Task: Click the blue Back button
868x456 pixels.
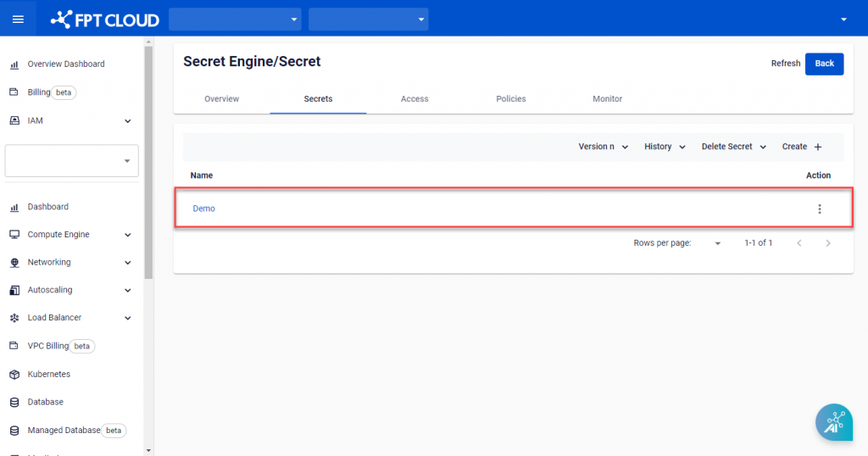Action: [x=824, y=64]
